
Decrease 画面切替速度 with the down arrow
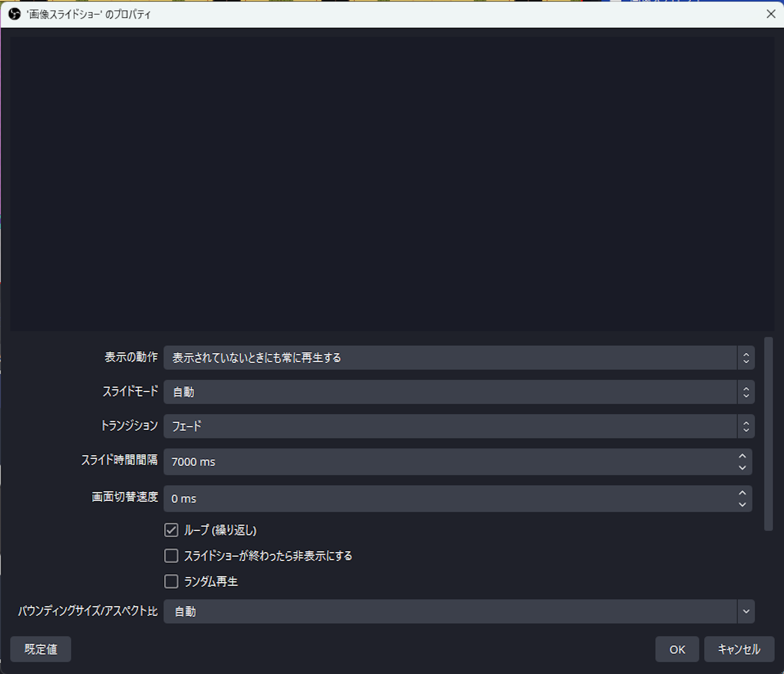[x=742, y=505]
